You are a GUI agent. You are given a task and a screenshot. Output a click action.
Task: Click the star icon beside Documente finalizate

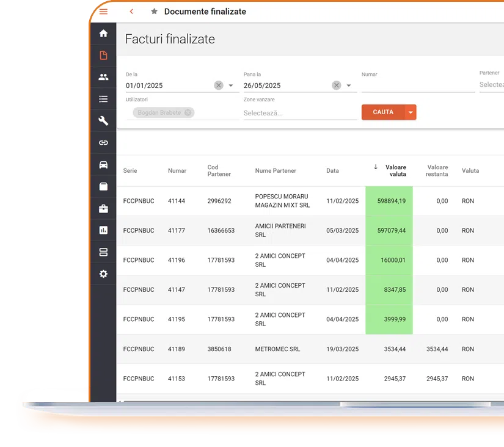point(154,11)
